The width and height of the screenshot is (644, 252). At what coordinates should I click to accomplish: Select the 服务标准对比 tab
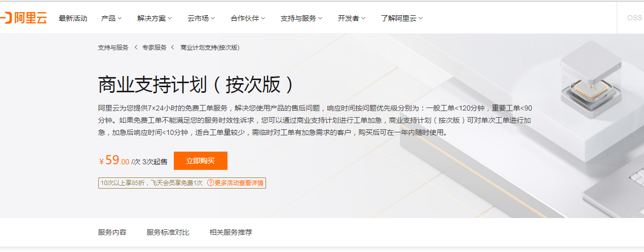point(168,233)
